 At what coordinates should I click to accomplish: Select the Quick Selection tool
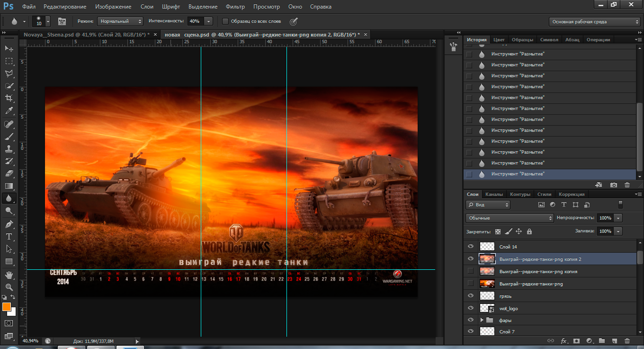pos(9,86)
